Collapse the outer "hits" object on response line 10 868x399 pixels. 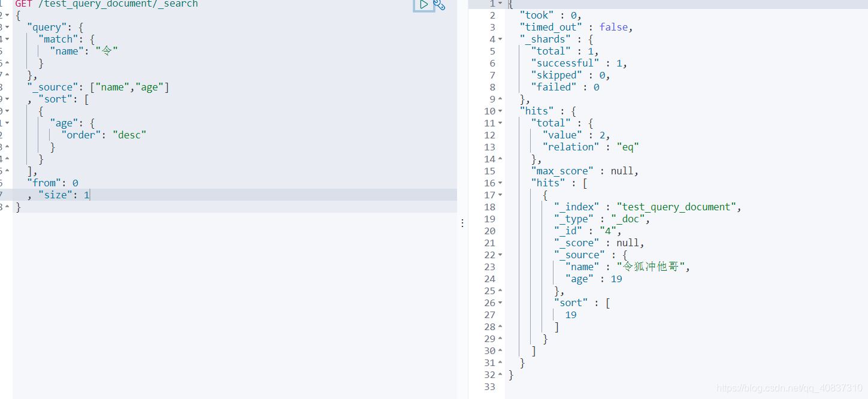tap(500, 111)
